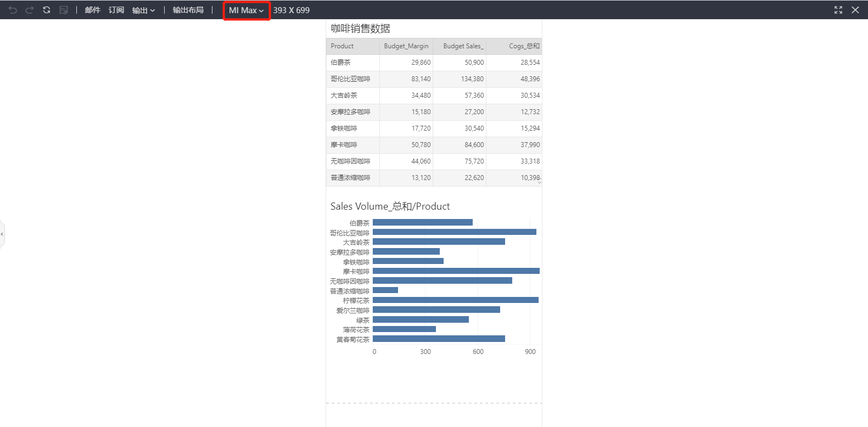
Task: Click the value 30,534 in the table
Action: pos(530,95)
